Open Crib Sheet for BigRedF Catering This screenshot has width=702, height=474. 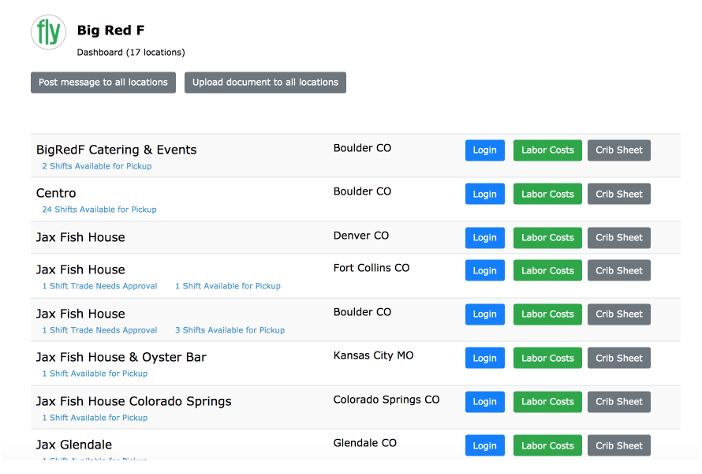[x=619, y=150]
